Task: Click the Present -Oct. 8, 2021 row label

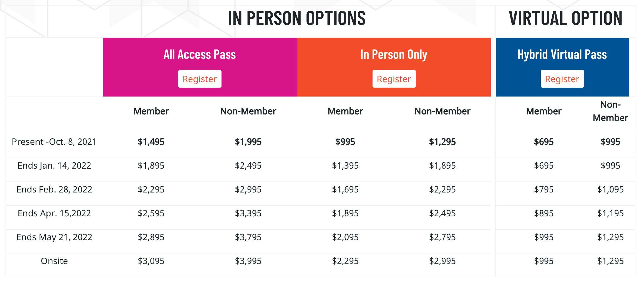Action: click(x=54, y=142)
